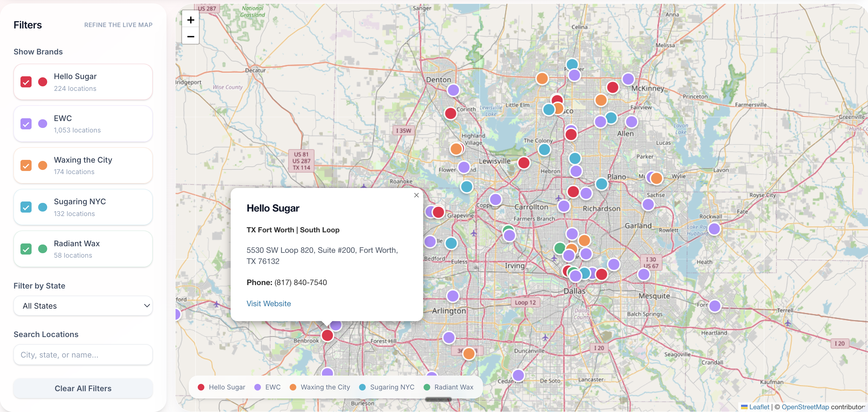Screen dimensions: 868x412
Task: Click the purple marker near Flower Mound
Action: tap(464, 167)
